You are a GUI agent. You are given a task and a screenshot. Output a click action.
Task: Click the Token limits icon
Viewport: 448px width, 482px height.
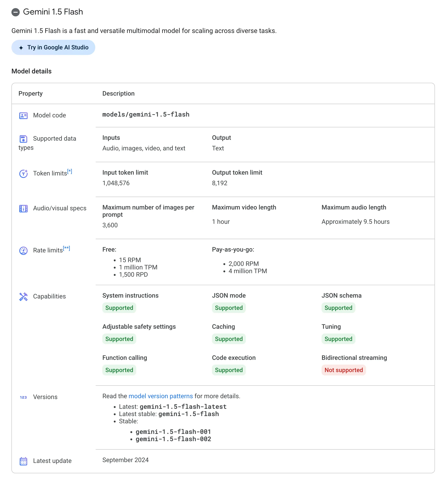[x=23, y=174]
